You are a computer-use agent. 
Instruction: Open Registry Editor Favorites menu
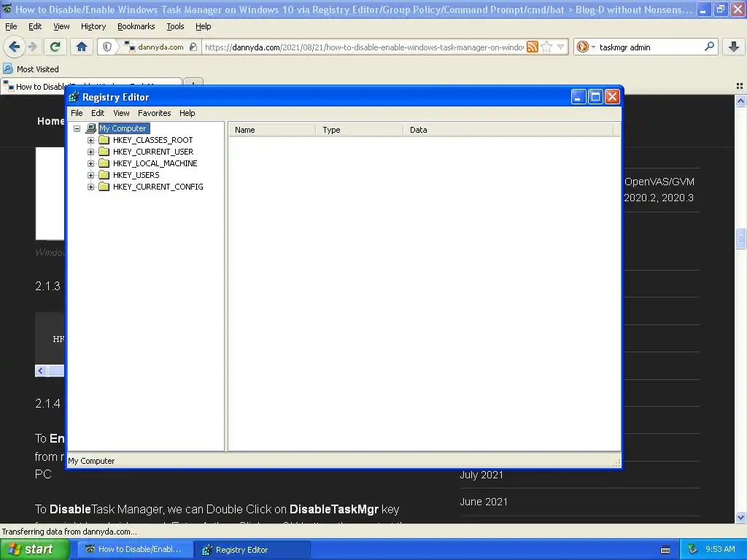pyautogui.click(x=155, y=113)
